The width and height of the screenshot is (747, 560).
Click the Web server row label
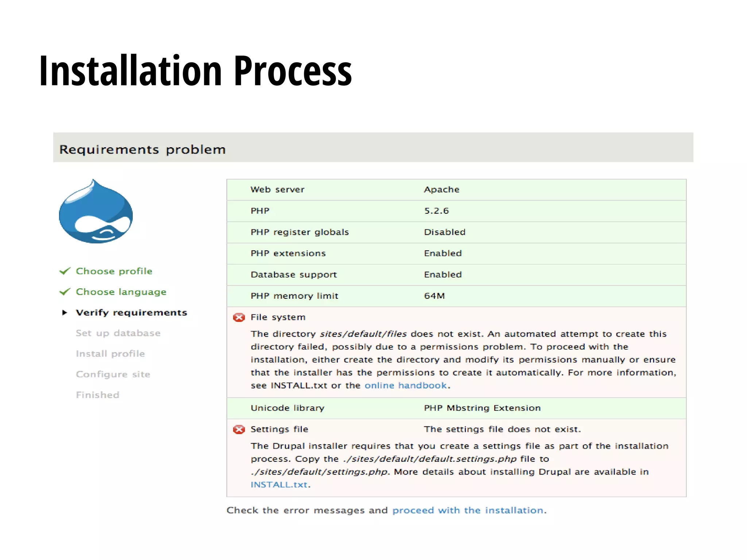(x=277, y=189)
